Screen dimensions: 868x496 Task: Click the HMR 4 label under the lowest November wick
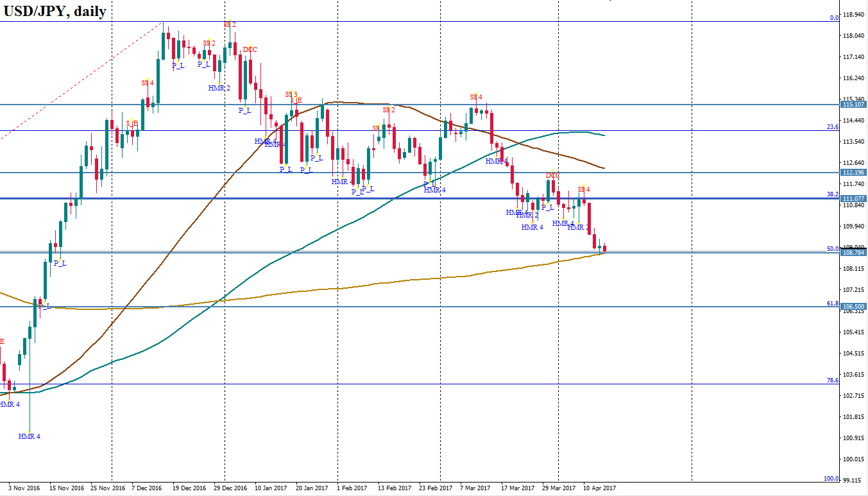[x=30, y=436]
